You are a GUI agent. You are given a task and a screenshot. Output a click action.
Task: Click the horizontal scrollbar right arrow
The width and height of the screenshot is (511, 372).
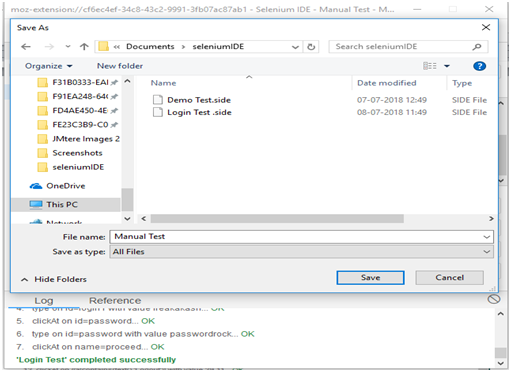point(491,219)
